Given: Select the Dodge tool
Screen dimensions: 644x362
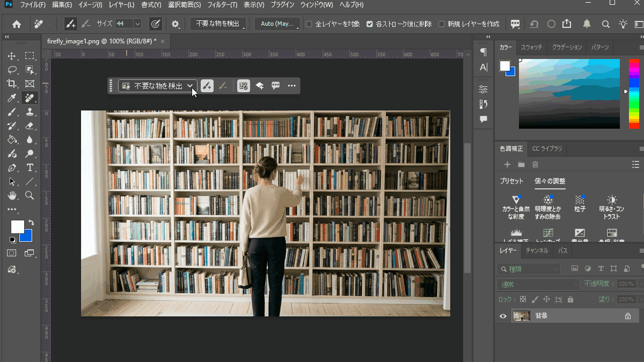Looking at the screenshot, I should 30,154.
